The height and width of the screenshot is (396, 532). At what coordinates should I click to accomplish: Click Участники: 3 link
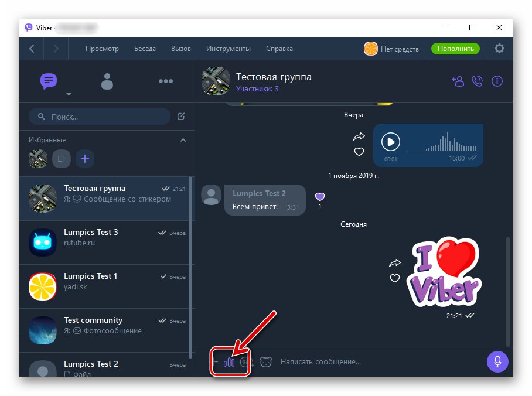[x=257, y=89]
